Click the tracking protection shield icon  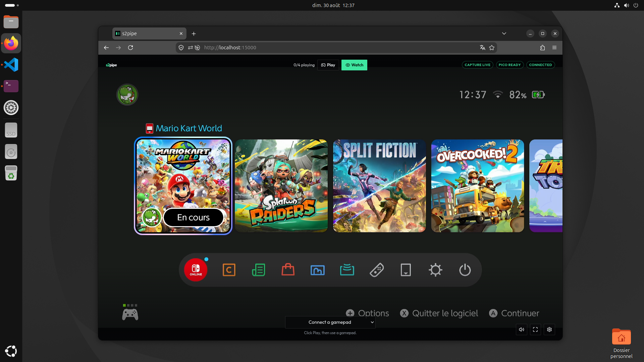181,48
